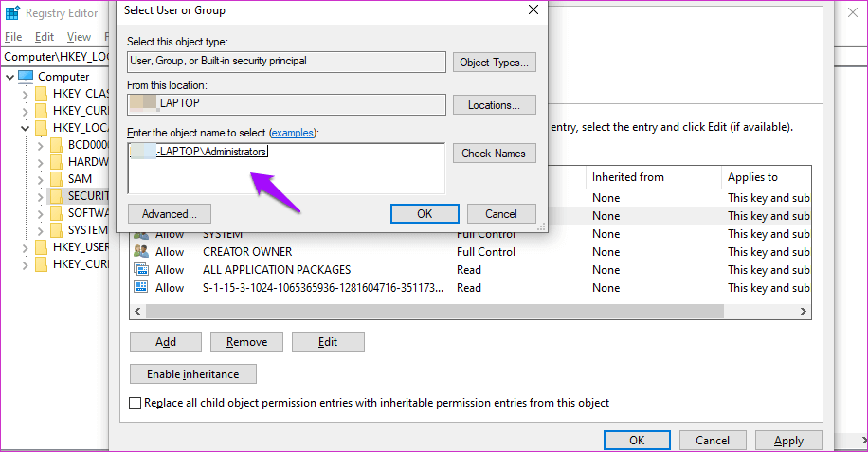Close the Select User or Group dialog

point(533,10)
